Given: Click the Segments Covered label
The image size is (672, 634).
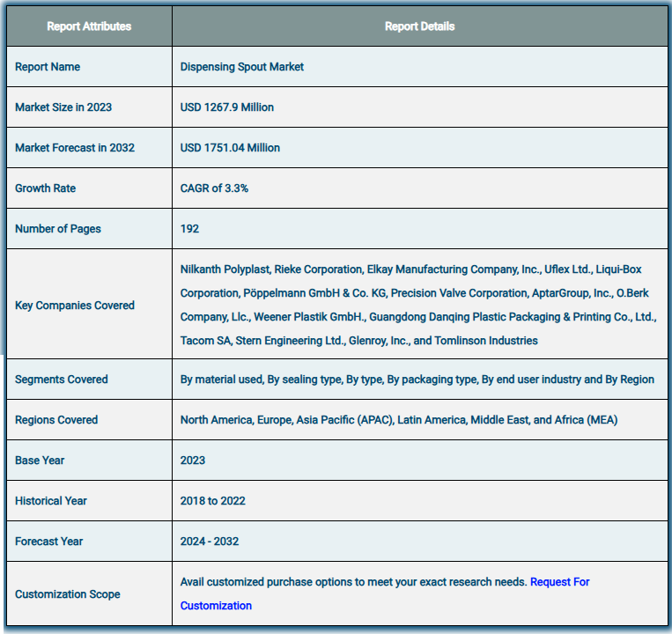Looking at the screenshot, I should 62,380.
